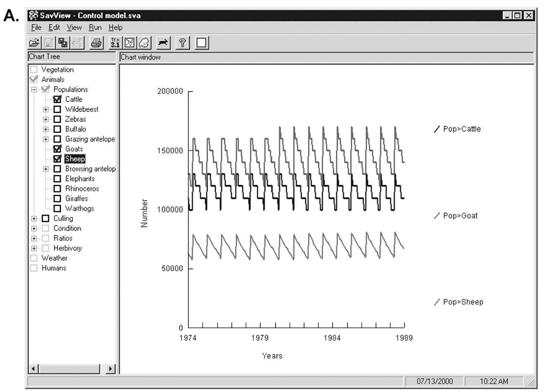The image size is (547, 392).
Task: Check the Warthogs checkbox
Action: coord(57,208)
